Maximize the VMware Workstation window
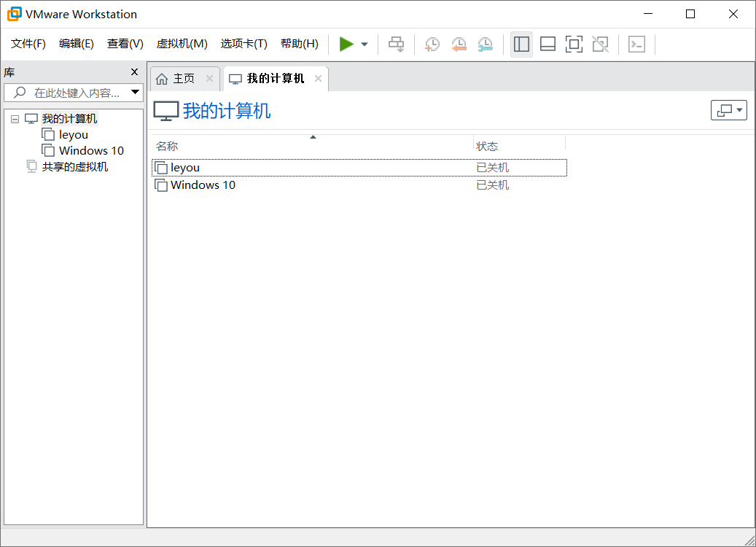 coord(690,14)
